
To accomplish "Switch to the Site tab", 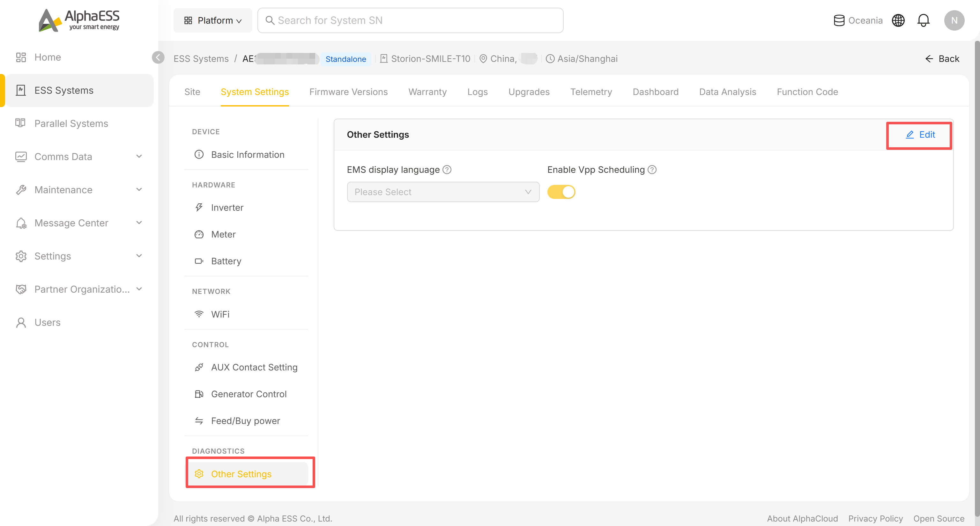I will click(192, 92).
